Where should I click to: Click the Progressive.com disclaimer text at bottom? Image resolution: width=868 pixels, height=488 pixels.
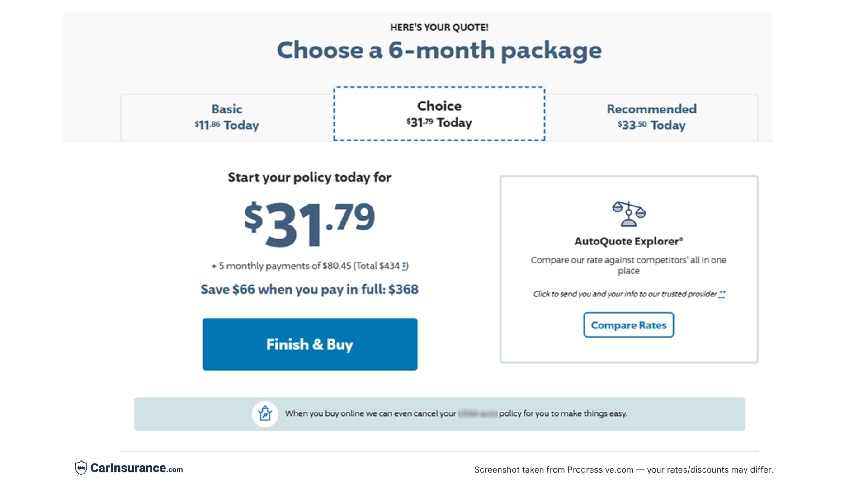pyautogui.click(x=623, y=469)
